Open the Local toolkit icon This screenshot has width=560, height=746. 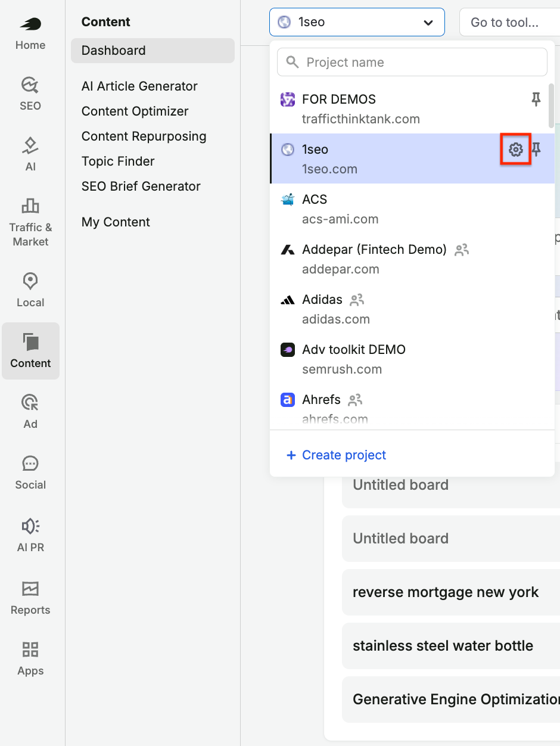30,281
